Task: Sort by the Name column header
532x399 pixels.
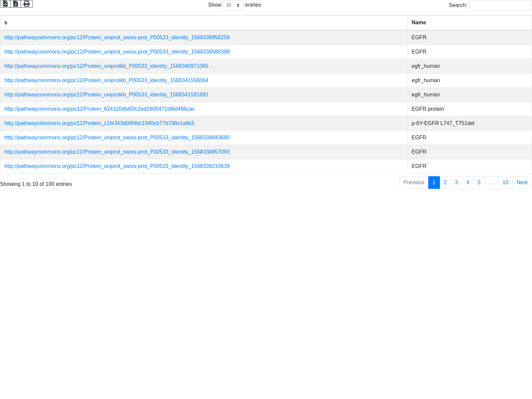Action: [x=469, y=23]
